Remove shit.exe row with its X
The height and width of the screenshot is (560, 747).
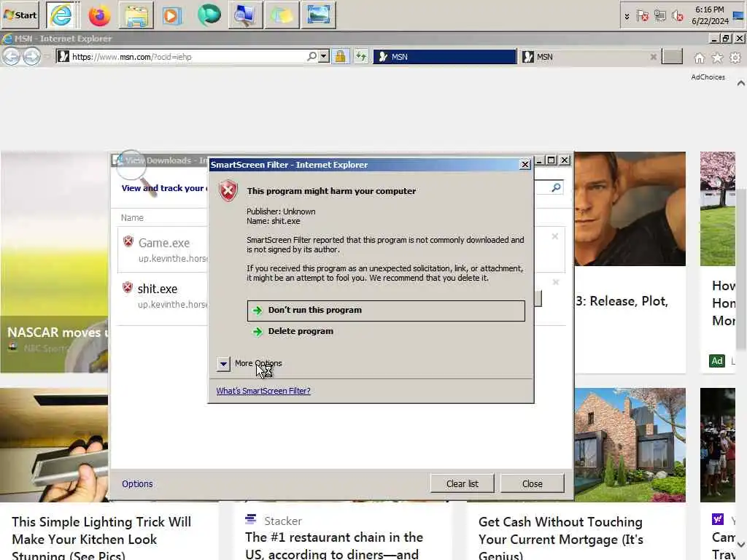pyautogui.click(x=555, y=282)
